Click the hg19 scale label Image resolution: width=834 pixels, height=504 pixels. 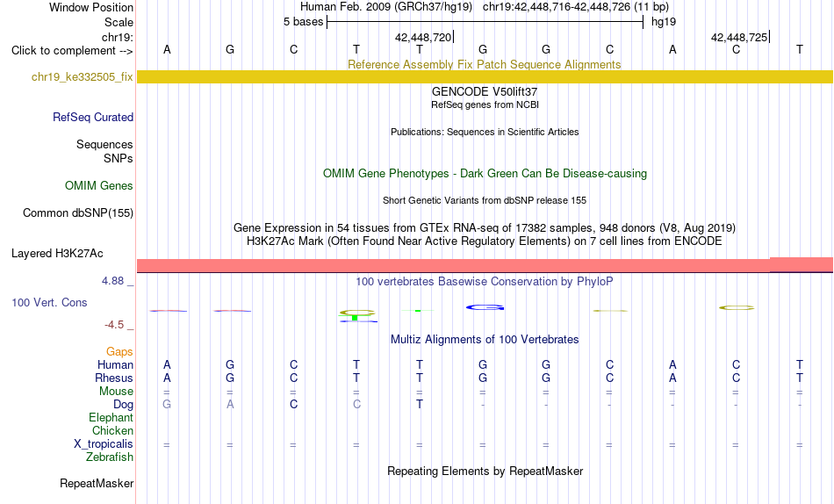(x=664, y=22)
